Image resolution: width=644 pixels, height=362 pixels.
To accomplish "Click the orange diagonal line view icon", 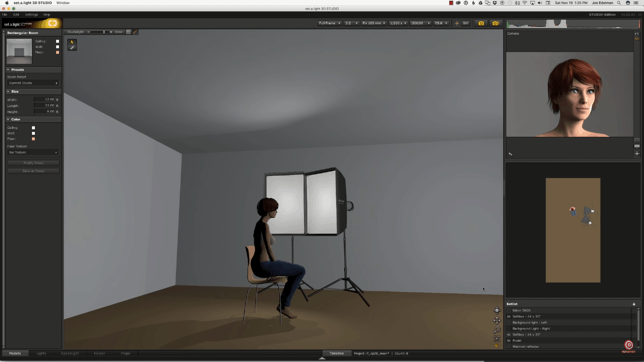I will click(x=135, y=32).
